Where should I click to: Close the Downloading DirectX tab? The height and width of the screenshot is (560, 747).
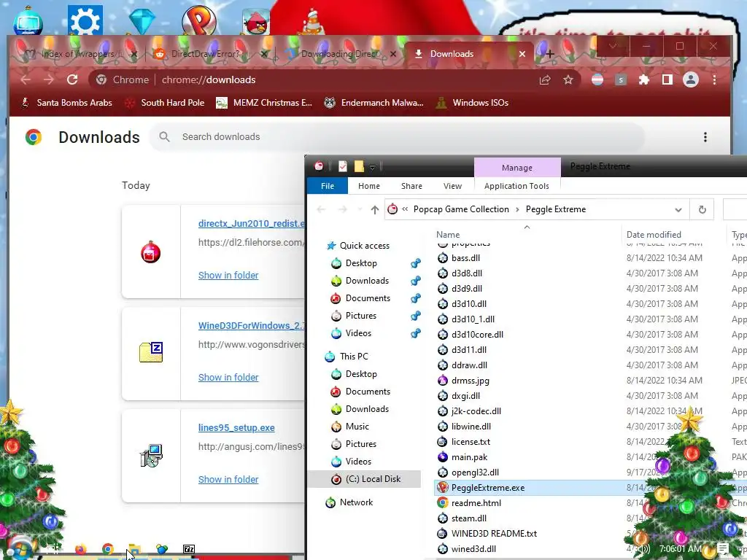tap(393, 54)
